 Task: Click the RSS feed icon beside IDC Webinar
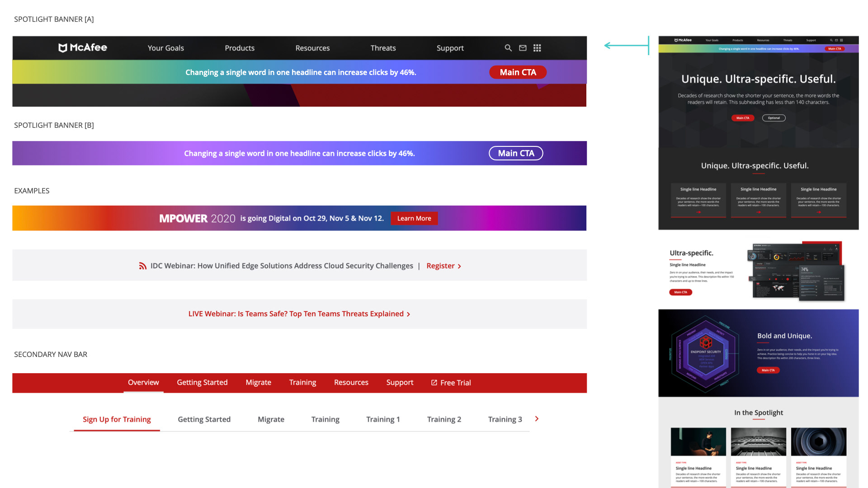[x=143, y=266]
